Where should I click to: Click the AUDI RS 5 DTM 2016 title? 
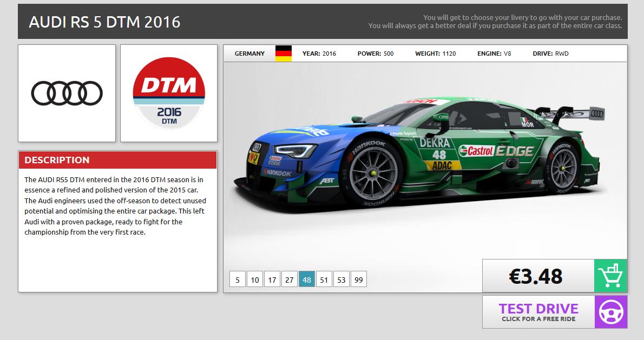click(x=104, y=22)
